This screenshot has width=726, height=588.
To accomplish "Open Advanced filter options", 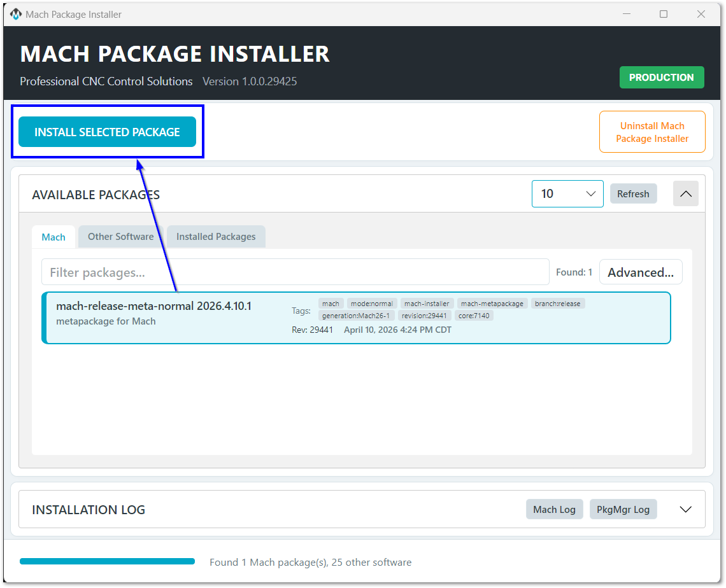I will point(640,272).
